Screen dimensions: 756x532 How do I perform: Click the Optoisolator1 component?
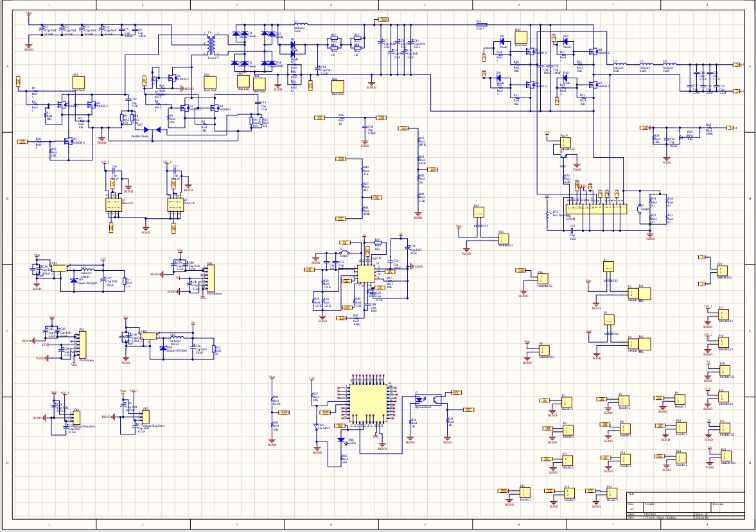pyautogui.click(x=427, y=399)
